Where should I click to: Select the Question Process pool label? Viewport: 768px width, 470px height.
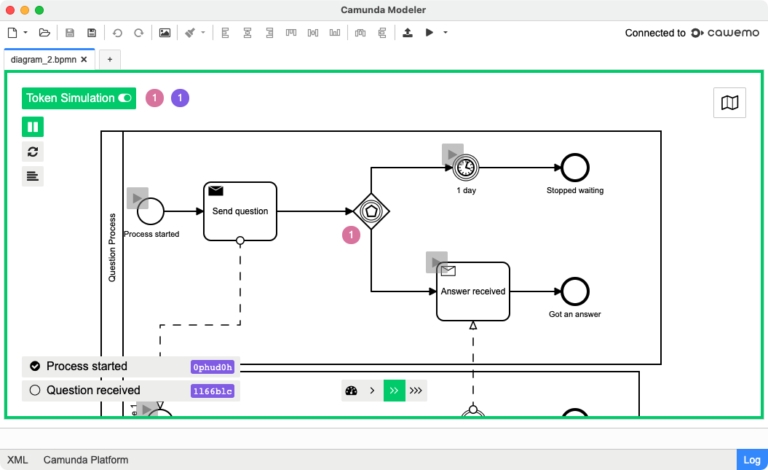[x=112, y=248]
